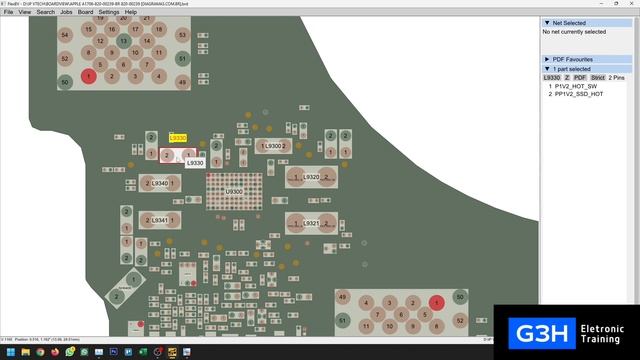Open Google Chrome from the taskbar

40,352
